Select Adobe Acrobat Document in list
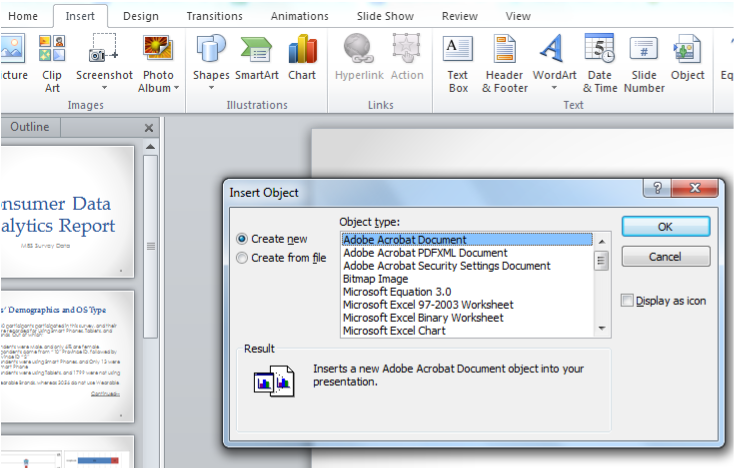This screenshot has height=471, width=738. pyautogui.click(x=467, y=240)
